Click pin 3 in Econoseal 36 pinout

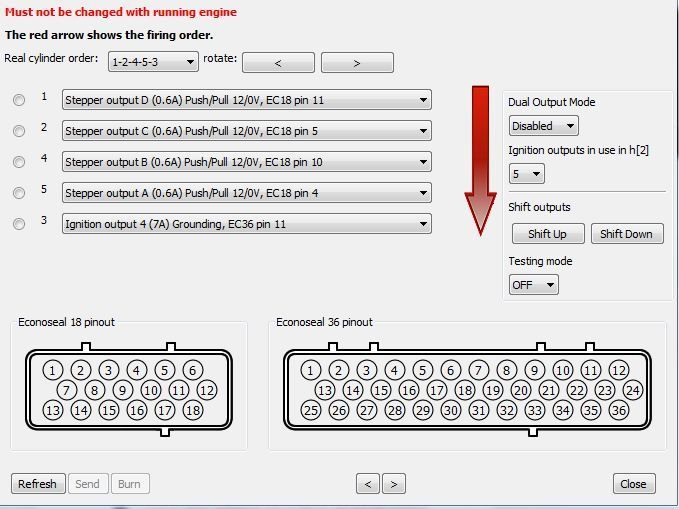tap(366, 370)
